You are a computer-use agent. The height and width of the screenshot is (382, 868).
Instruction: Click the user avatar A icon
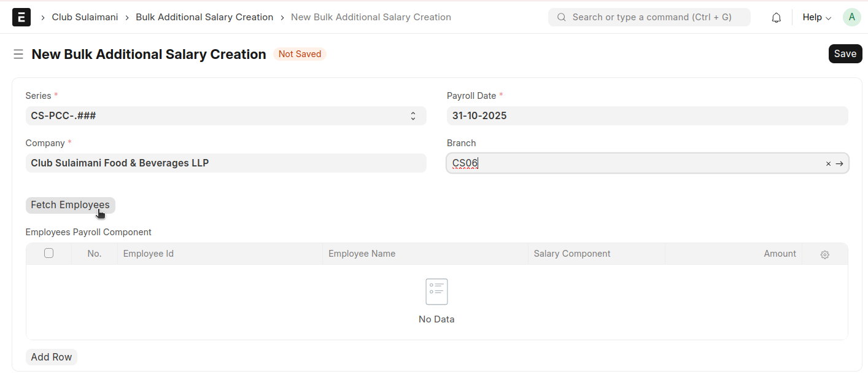click(851, 17)
